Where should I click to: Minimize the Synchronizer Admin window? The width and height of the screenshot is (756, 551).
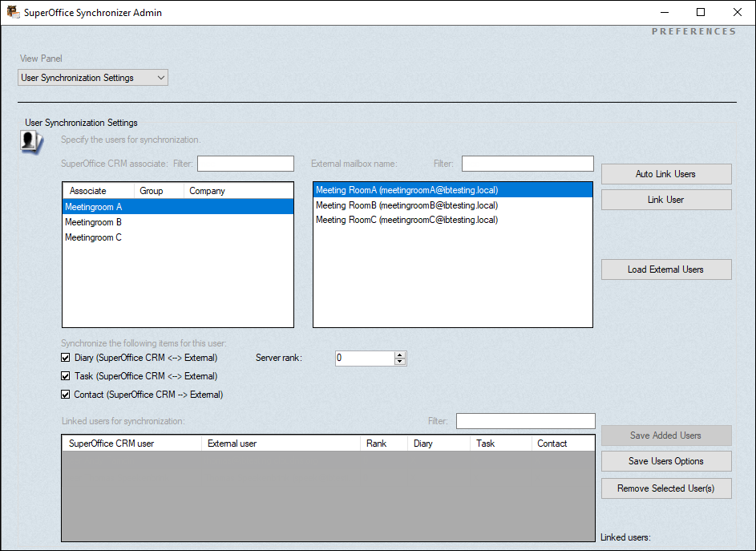[665, 13]
